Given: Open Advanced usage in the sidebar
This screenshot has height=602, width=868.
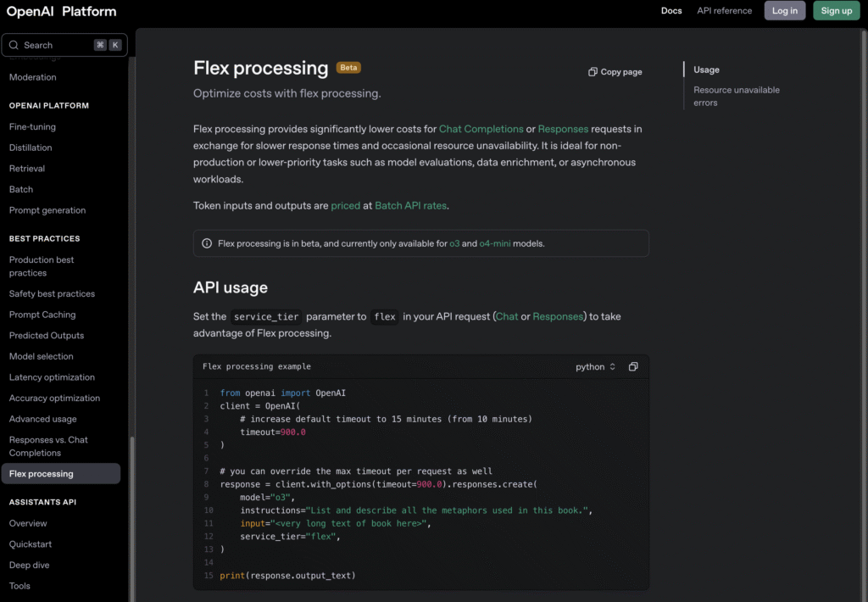Looking at the screenshot, I should 42,419.
